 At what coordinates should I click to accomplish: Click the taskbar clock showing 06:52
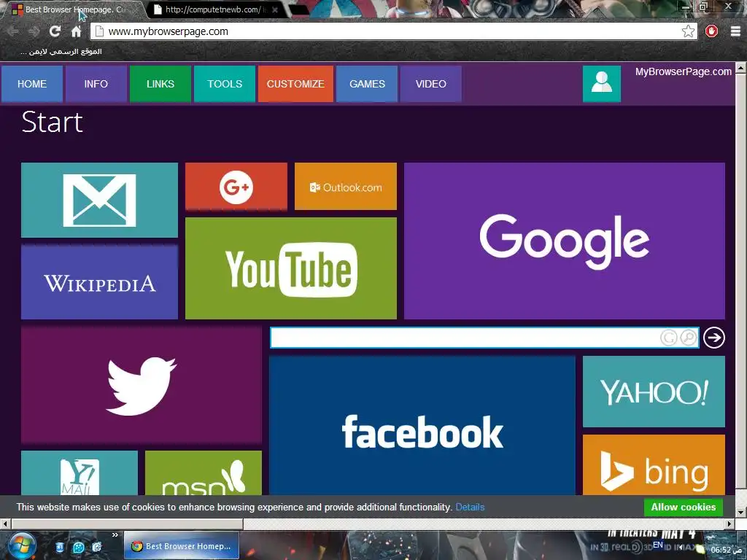[726, 550]
